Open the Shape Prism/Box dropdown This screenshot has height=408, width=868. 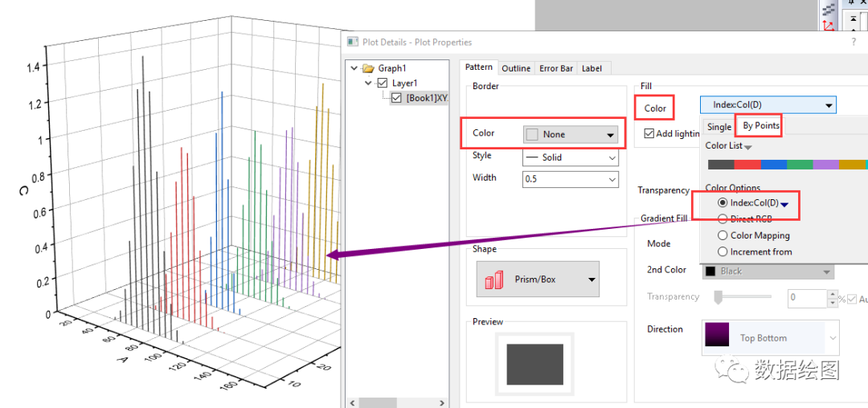point(538,279)
